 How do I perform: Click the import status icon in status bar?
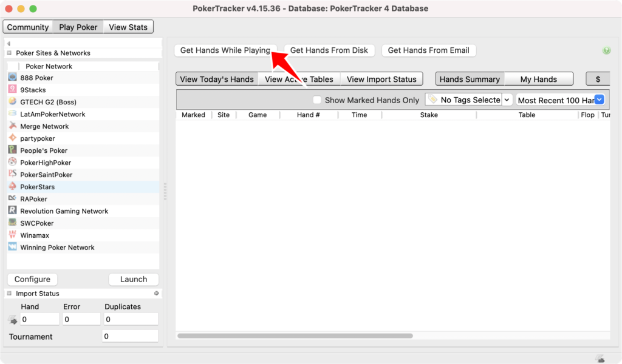pos(601,359)
